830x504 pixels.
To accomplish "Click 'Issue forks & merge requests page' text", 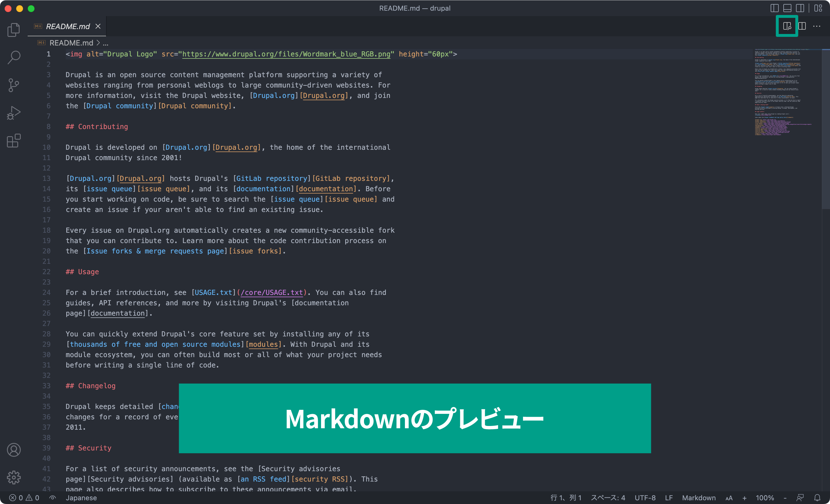I will (x=155, y=251).
